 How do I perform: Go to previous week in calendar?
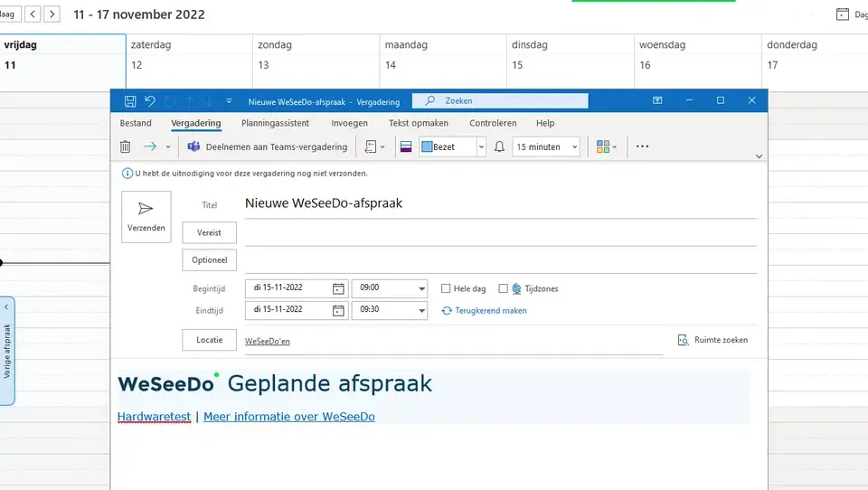pyautogui.click(x=33, y=14)
